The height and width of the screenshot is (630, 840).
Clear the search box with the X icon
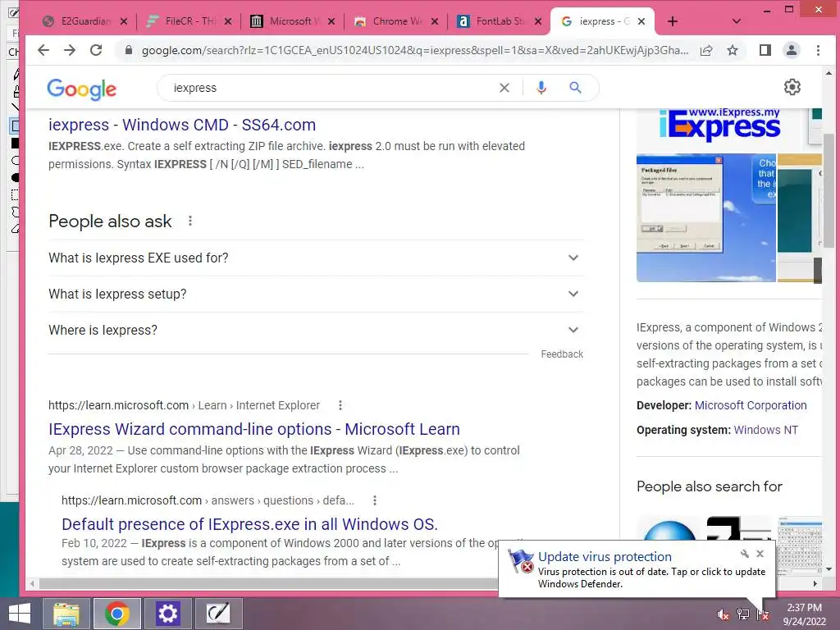[x=504, y=88]
